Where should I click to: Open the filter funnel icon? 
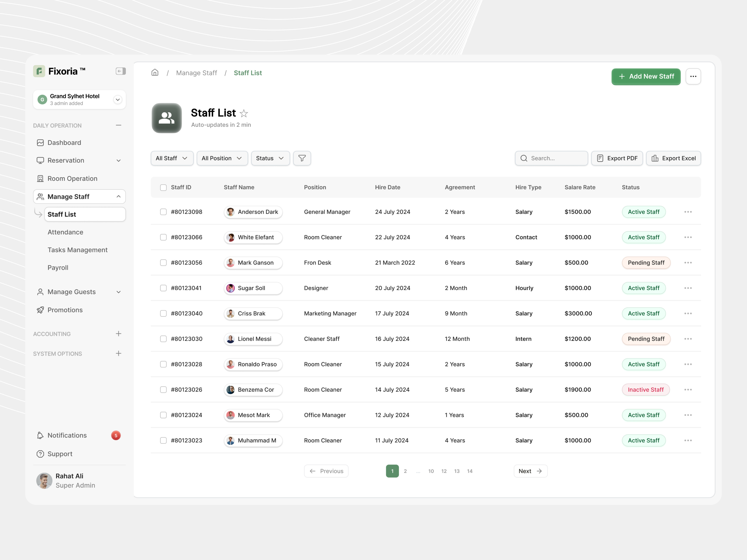point(302,158)
